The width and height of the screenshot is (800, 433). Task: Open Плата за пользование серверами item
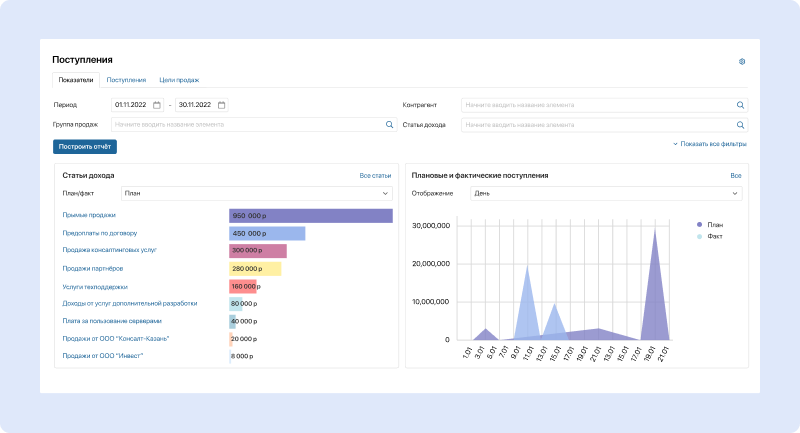pyautogui.click(x=112, y=321)
